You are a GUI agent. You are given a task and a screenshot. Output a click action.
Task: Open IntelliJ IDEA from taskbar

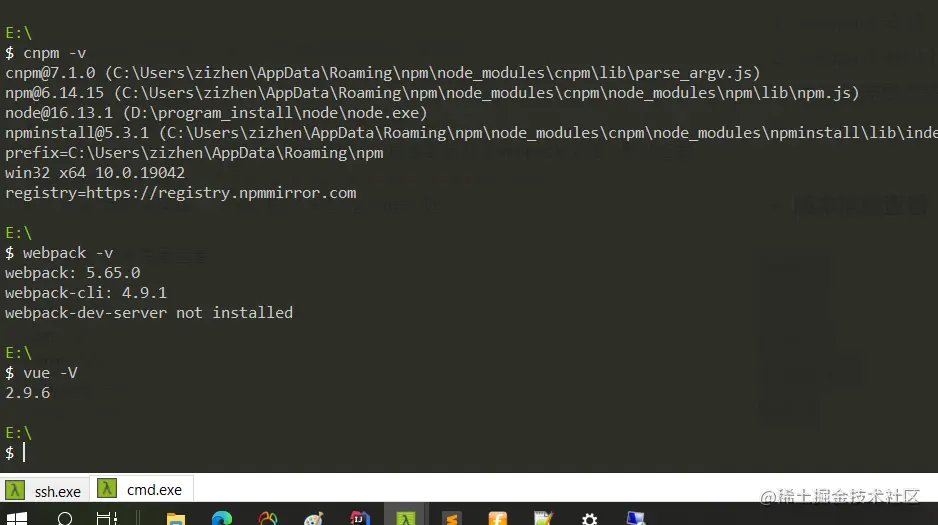pyautogui.click(x=360, y=518)
